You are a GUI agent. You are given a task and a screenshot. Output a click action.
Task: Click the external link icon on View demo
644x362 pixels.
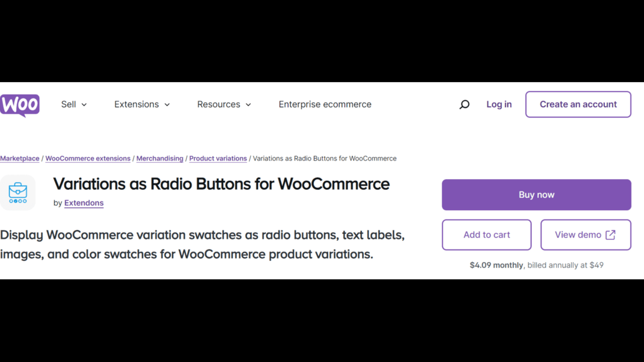tap(609, 234)
